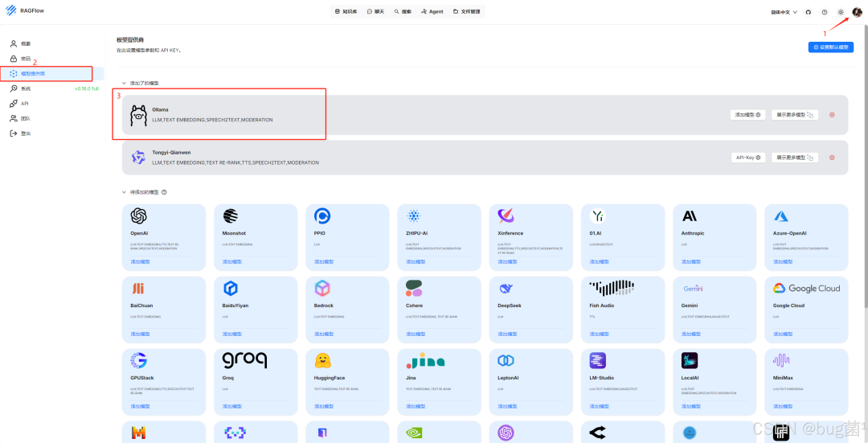Click the PPIO logo icon
The image size is (868, 443).
click(322, 215)
